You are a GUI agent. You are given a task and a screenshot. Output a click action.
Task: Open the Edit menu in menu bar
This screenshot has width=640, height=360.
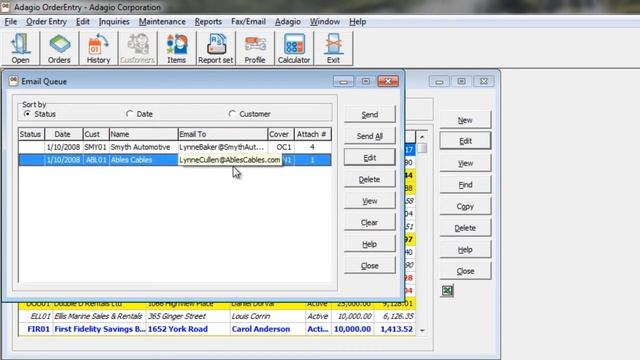[x=82, y=22]
